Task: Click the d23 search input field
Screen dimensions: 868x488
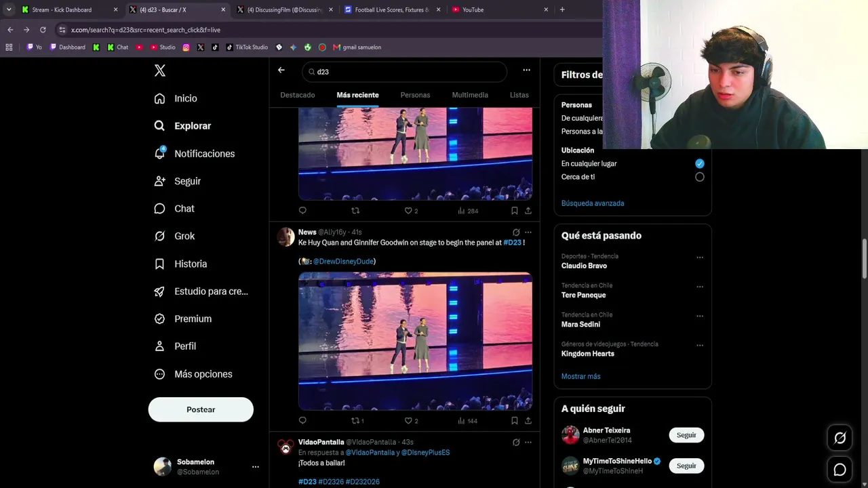Action: [x=405, y=72]
